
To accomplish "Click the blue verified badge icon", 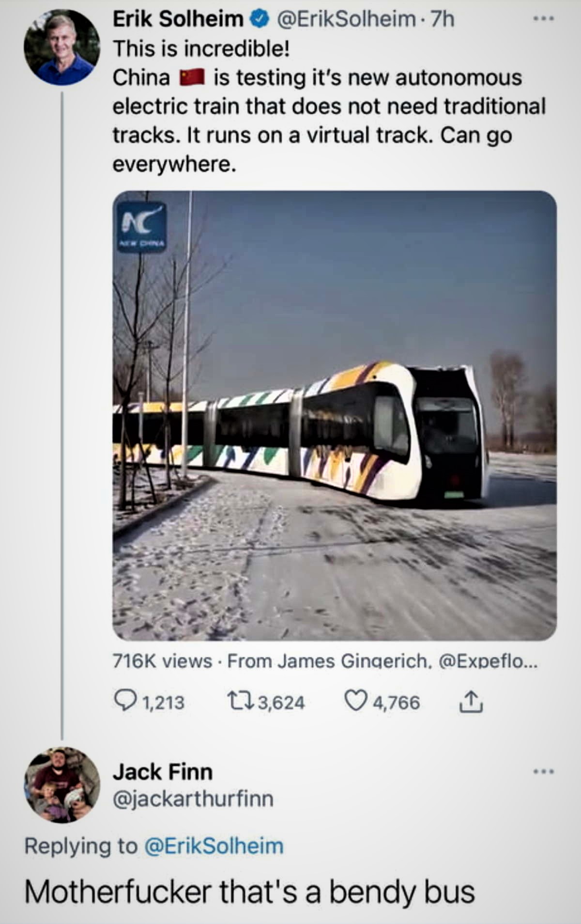I will pyautogui.click(x=259, y=19).
